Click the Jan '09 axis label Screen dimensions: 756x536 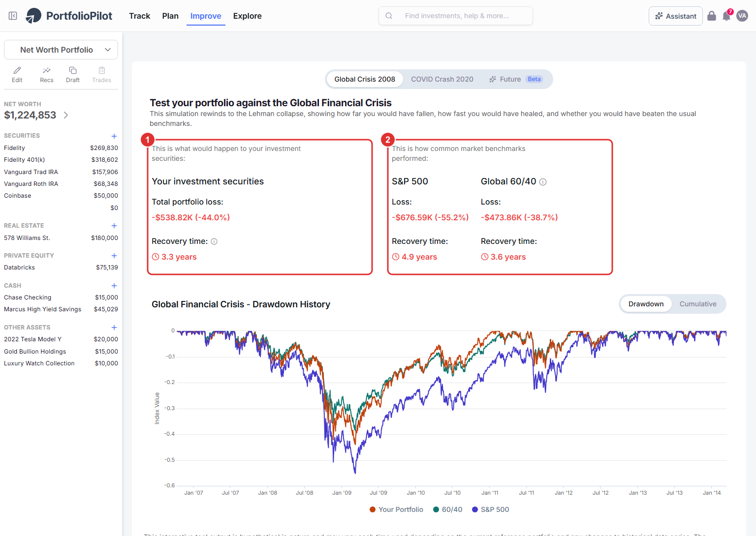click(x=342, y=493)
